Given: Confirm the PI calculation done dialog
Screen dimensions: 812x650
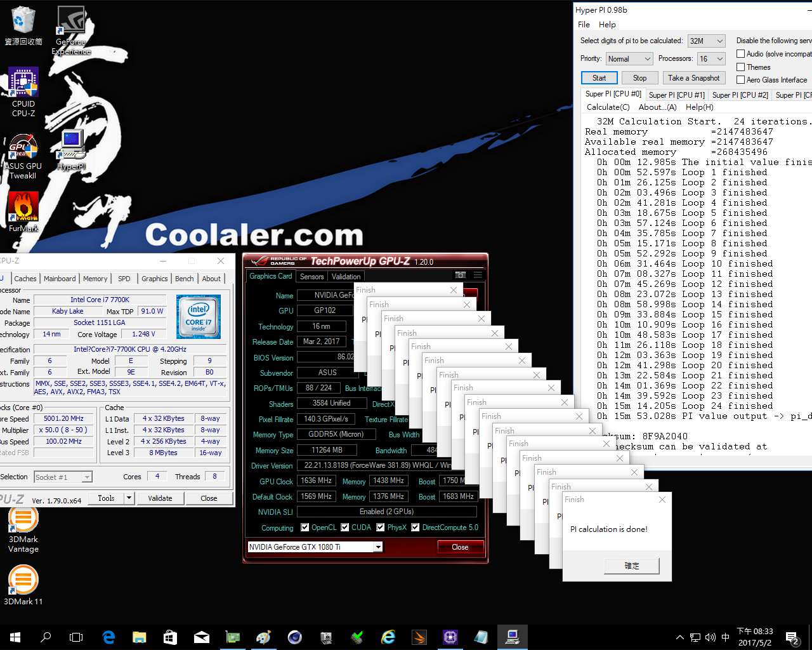Looking at the screenshot, I should point(632,566).
